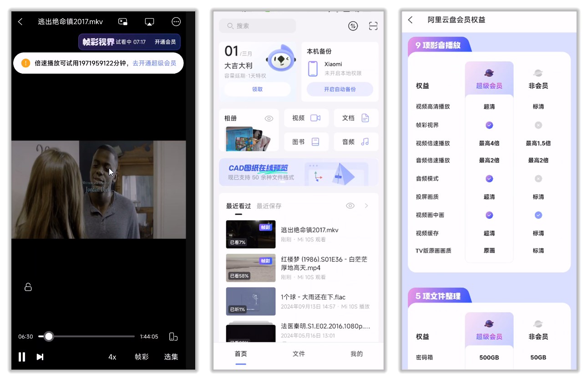Switch to 我的 bottom tab
Viewport: 588px width, 381px height.
click(x=357, y=354)
